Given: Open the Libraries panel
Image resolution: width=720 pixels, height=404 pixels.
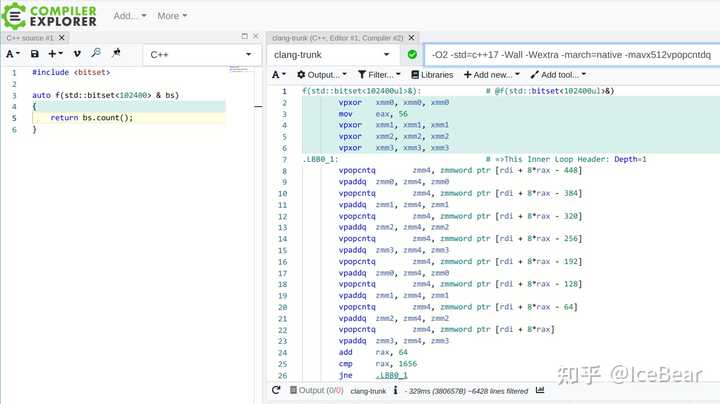Looking at the screenshot, I should pos(431,75).
